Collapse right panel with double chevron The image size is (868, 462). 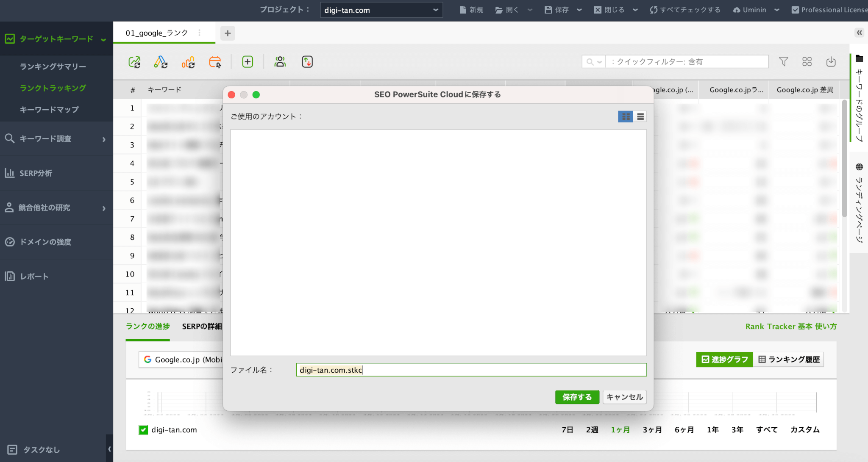click(x=859, y=33)
